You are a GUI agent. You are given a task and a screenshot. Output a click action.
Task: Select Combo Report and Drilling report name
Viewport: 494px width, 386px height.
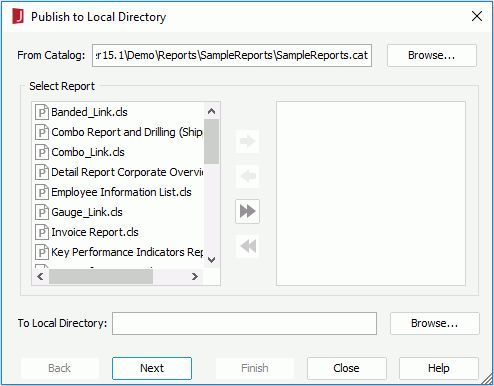(127, 132)
